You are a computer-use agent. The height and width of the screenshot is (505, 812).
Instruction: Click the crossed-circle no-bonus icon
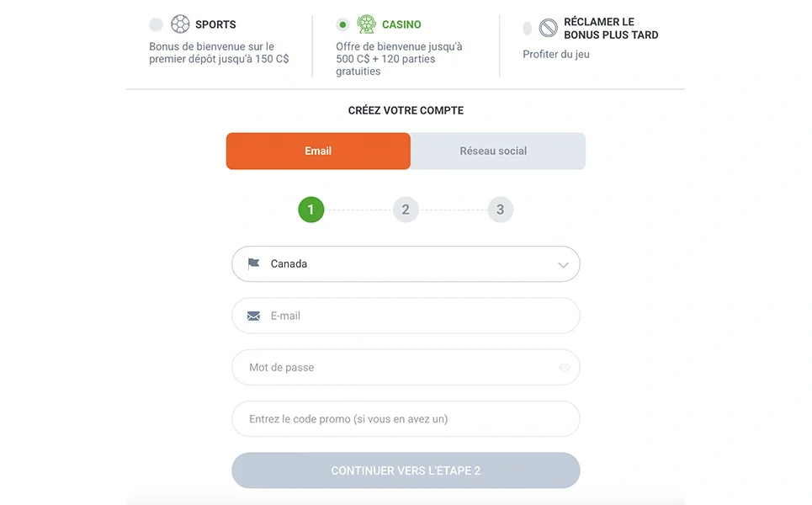point(548,29)
